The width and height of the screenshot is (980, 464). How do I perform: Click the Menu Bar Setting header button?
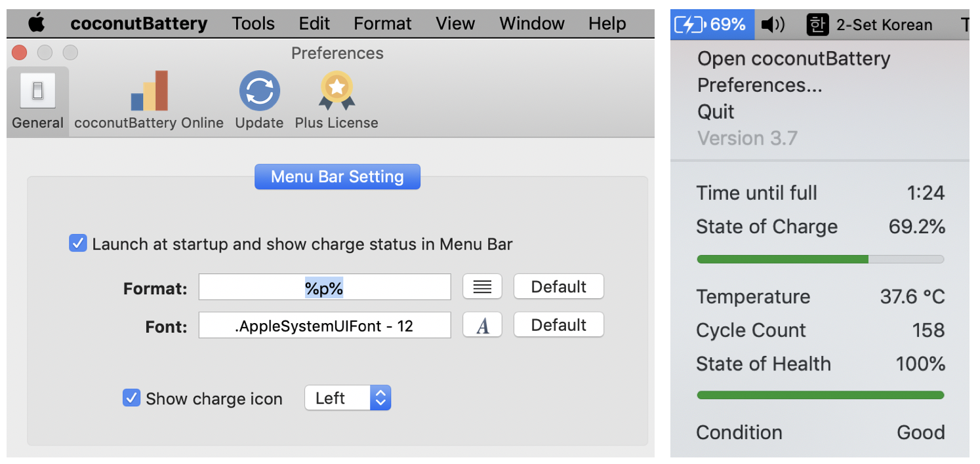coord(337,176)
